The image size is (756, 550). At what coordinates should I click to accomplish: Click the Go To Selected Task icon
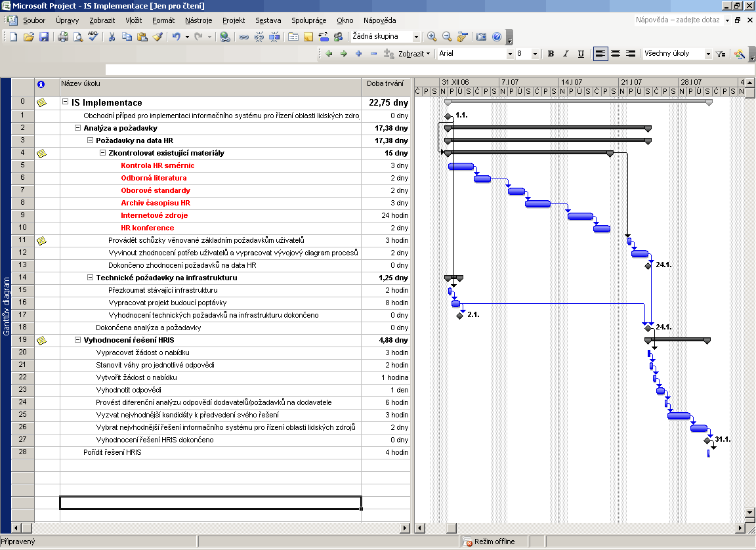463,37
